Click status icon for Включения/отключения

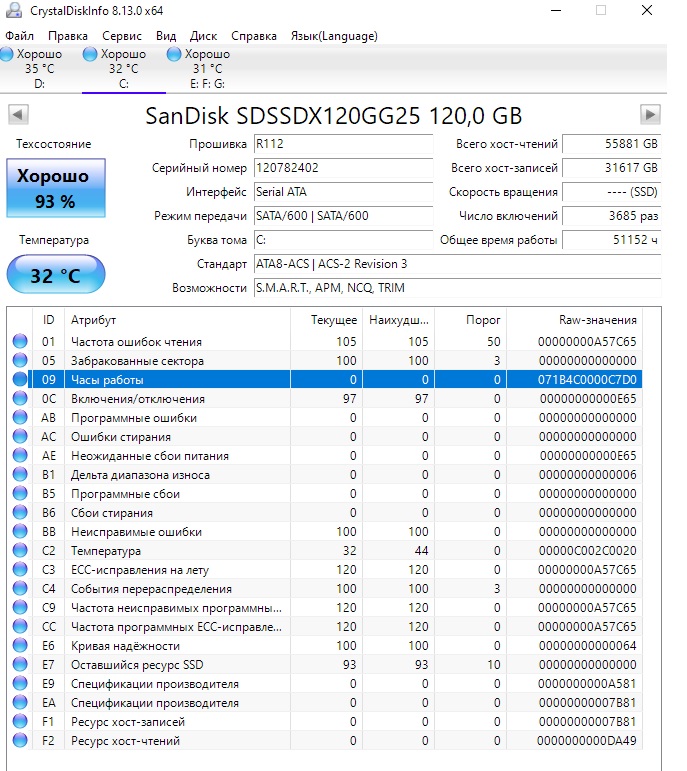pyautogui.click(x=20, y=398)
